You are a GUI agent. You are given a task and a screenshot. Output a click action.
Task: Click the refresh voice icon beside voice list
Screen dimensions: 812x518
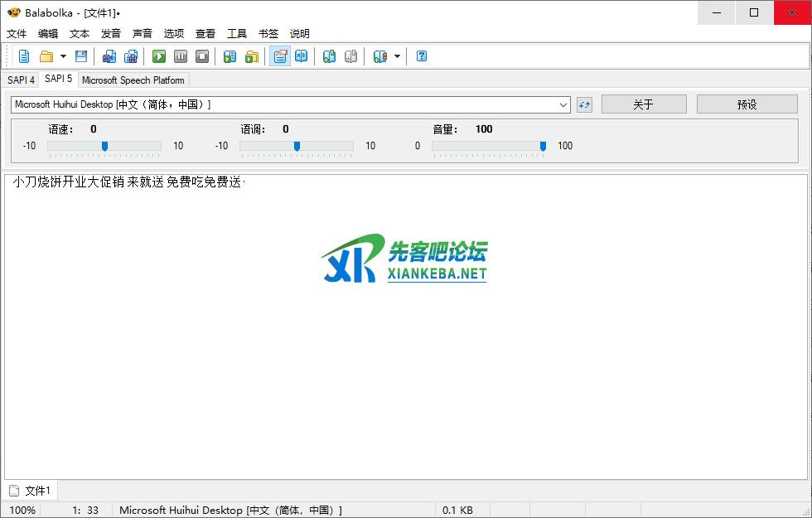pyautogui.click(x=584, y=104)
